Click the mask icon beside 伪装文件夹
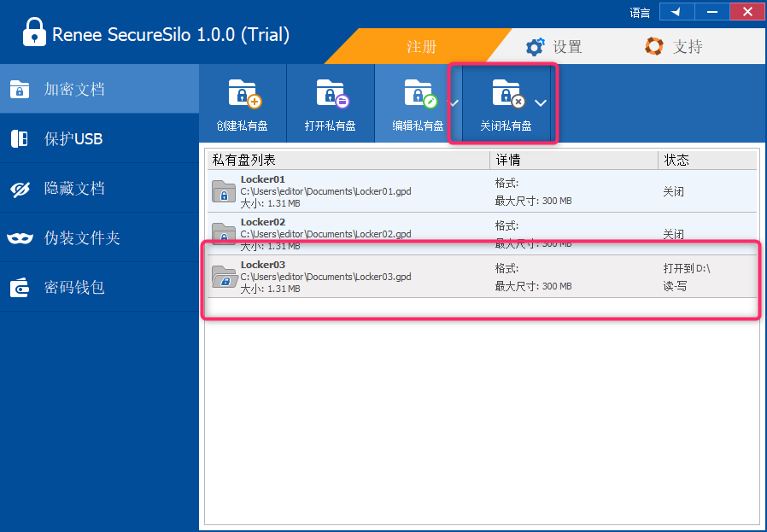Viewport: 767px width, 532px height. [x=20, y=238]
